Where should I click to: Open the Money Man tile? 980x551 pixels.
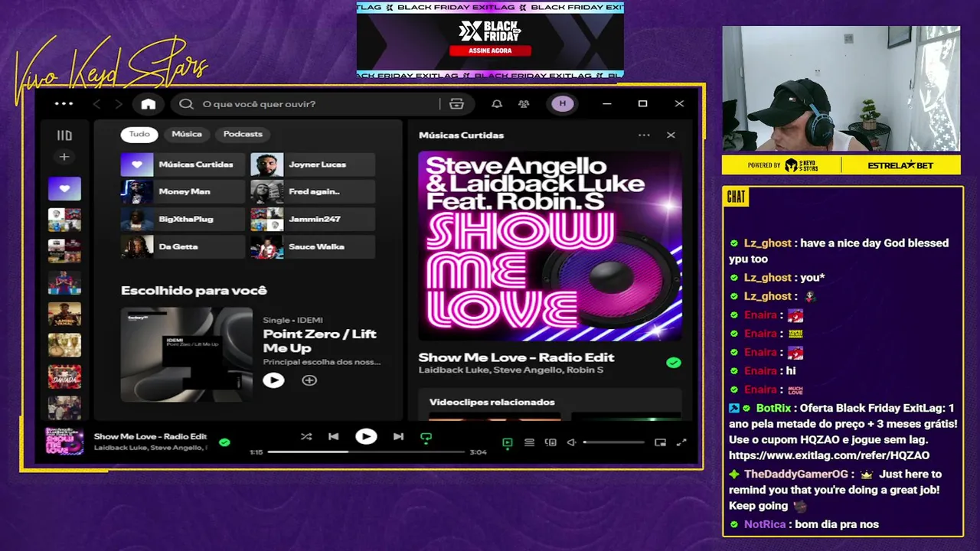pyautogui.click(x=183, y=192)
